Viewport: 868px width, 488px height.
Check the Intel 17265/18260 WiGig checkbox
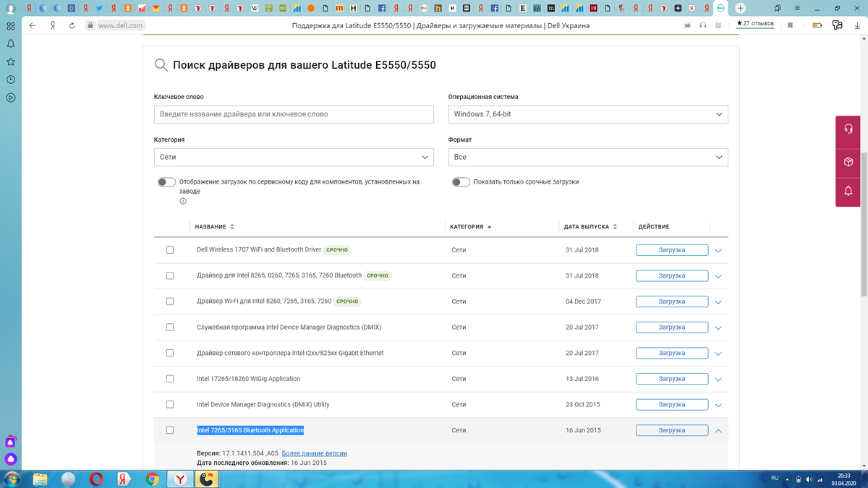tap(170, 379)
